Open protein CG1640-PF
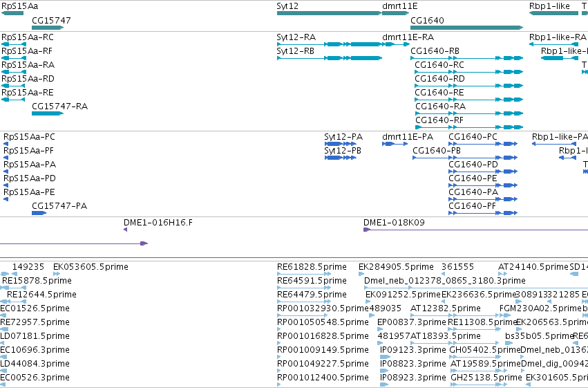This screenshot has height=388, width=588. pyautogui.click(x=472, y=206)
